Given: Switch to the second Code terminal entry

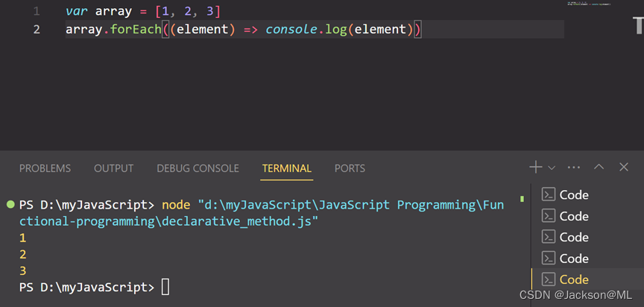Looking at the screenshot, I should [573, 216].
